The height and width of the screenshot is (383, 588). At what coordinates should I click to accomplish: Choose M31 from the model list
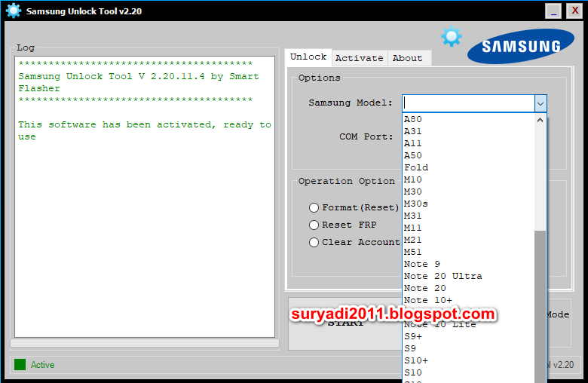pos(468,216)
